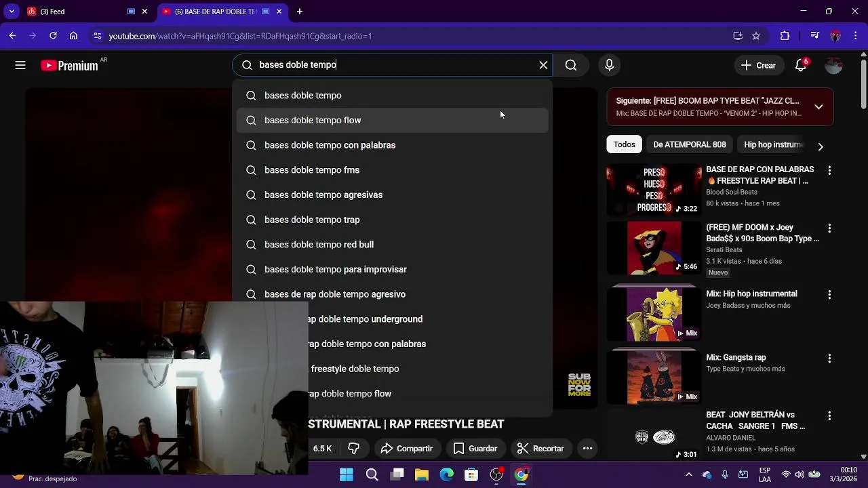
Task: Show more filter chips with arrow
Action: pos(821,146)
